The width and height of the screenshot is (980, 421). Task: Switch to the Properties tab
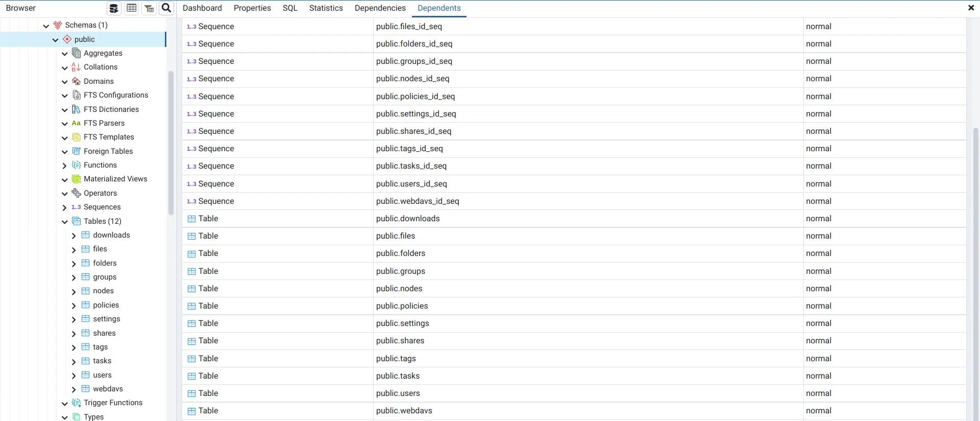pos(252,8)
